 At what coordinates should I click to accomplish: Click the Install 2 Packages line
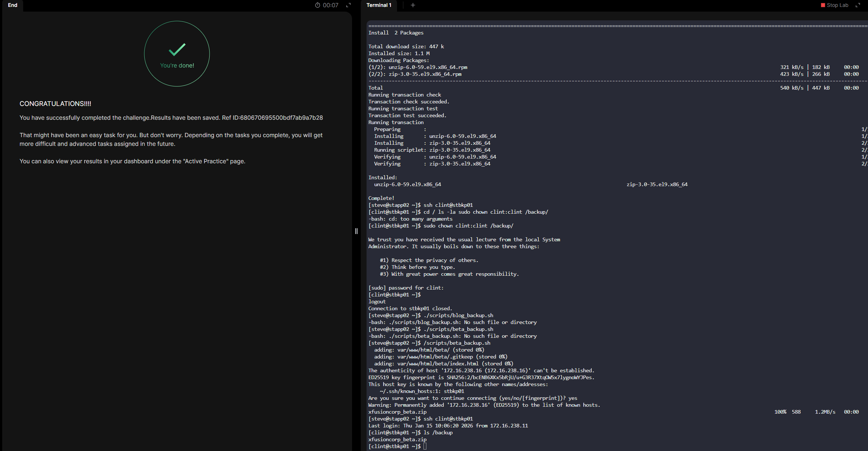[396, 33]
